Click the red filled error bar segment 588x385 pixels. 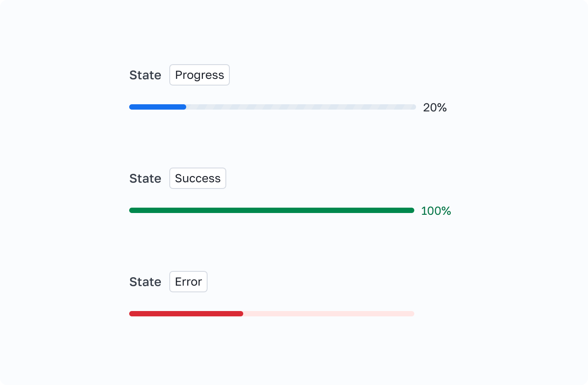pos(186,314)
